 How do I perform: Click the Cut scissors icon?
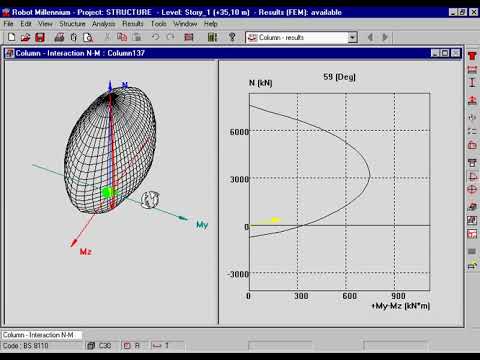pyautogui.click(x=107, y=37)
